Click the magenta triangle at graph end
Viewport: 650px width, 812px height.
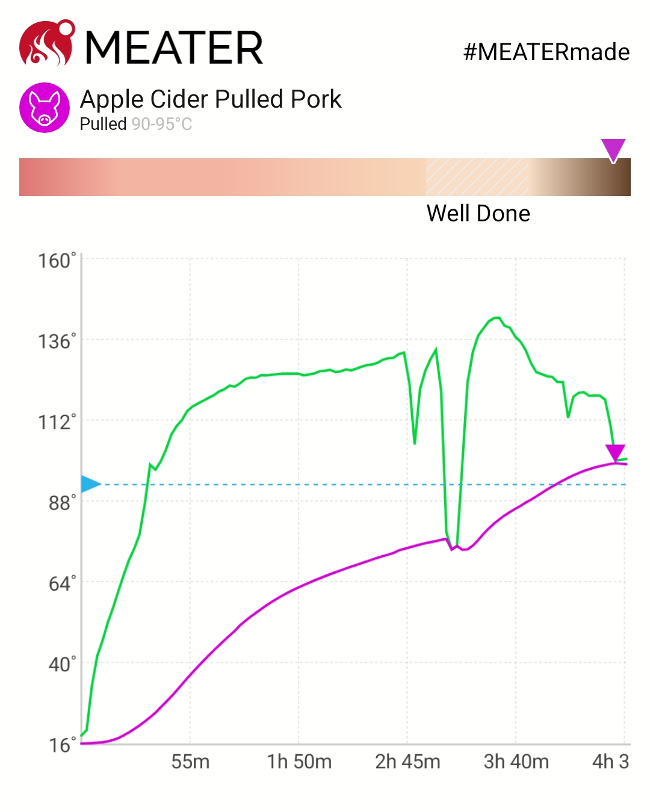click(x=615, y=452)
